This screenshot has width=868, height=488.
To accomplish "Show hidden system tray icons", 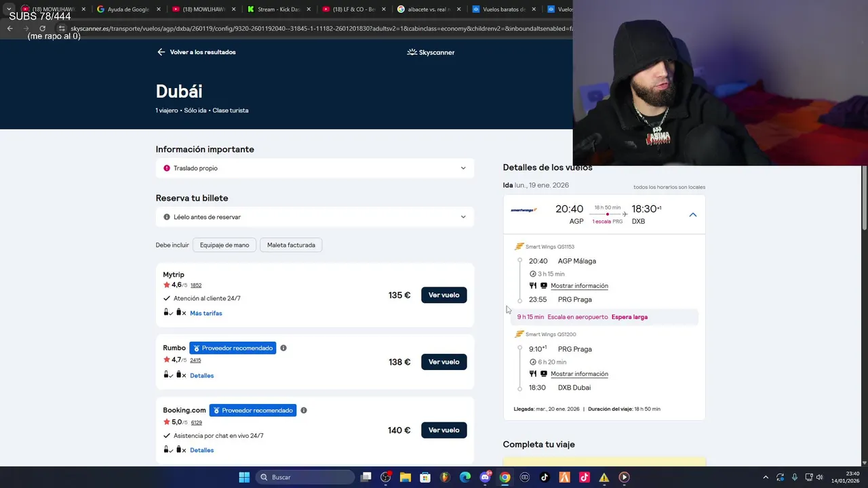I will (x=766, y=477).
